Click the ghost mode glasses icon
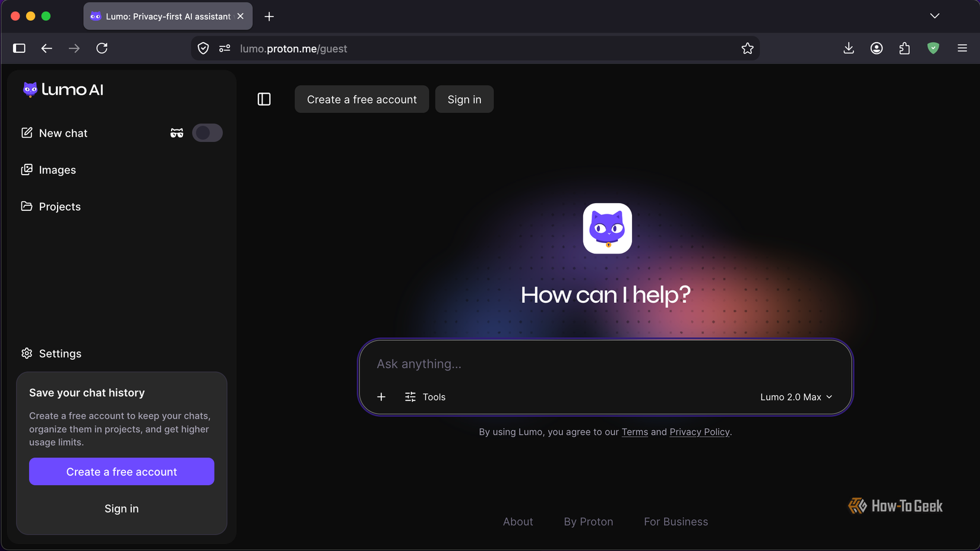This screenshot has height=551, width=980. tap(177, 133)
